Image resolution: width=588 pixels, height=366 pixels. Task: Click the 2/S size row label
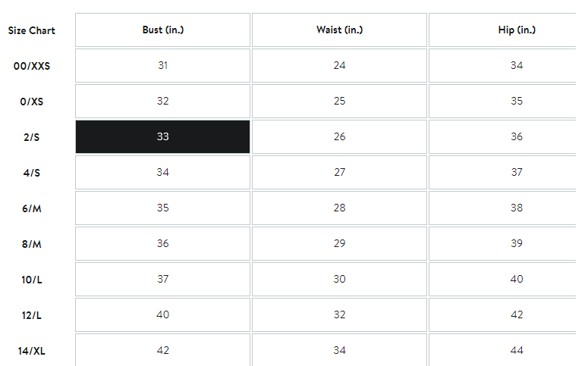click(x=31, y=137)
